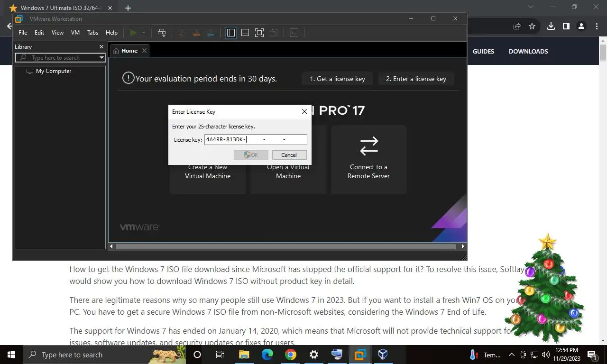Select My Computer in the Library tree
This screenshot has height=364, width=607.
click(54, 71)
